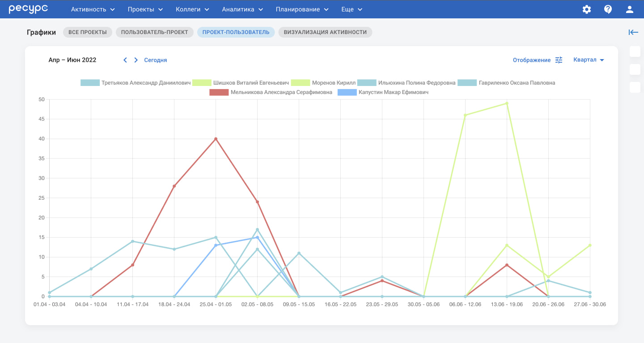Click the red peak point at 40
Screen dimensions: 644x343
click(216, 139)
